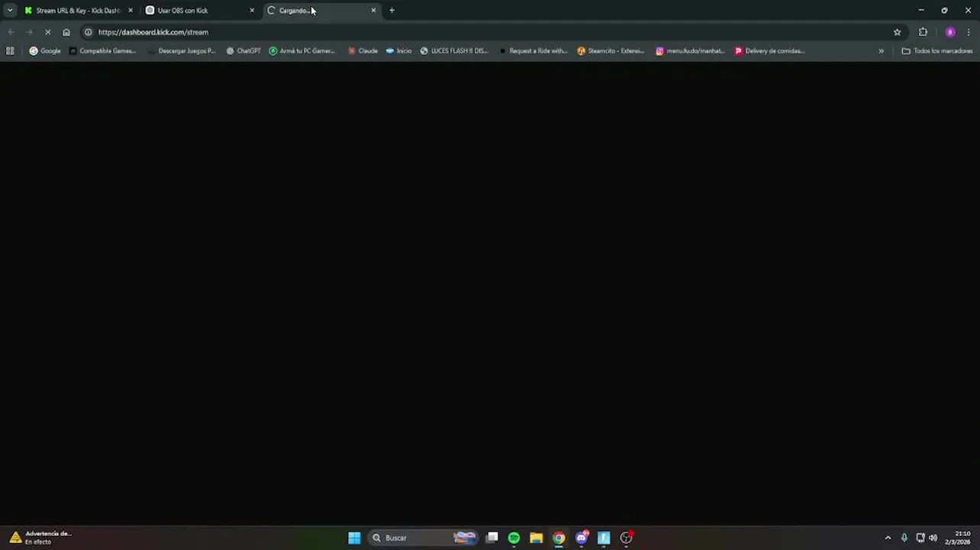
Task: Open the Google bookmark
Action: point(45,51)
